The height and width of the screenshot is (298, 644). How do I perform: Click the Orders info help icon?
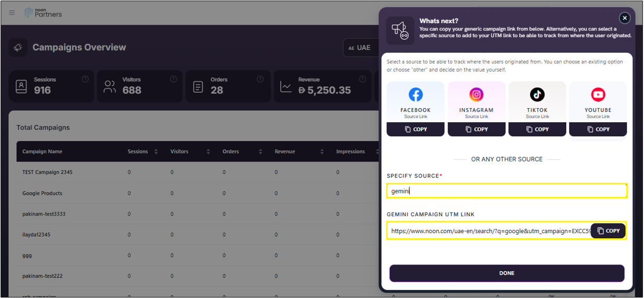click(x=260, y=79)
